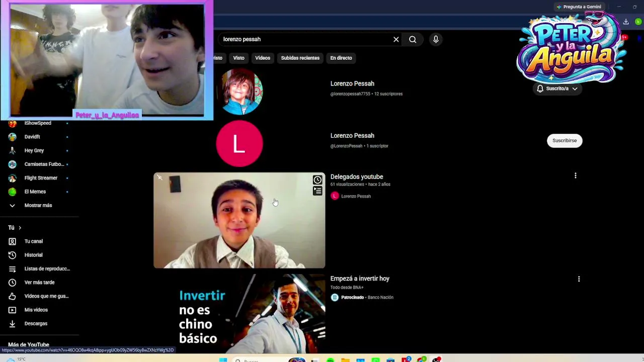Select the En directo filter chip
The height and width of the screenshot is (362, 644).
pos(341,58)
